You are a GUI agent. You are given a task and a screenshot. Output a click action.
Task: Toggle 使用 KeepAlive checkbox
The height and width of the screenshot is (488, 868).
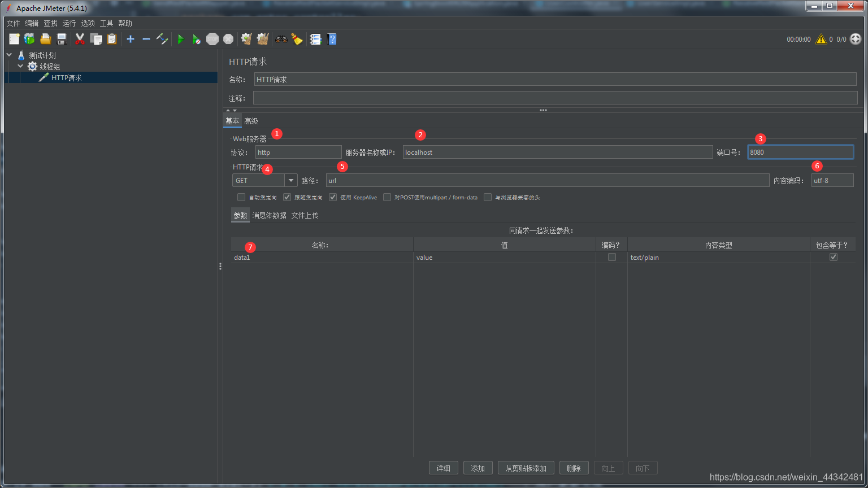(x=333, y=197)
